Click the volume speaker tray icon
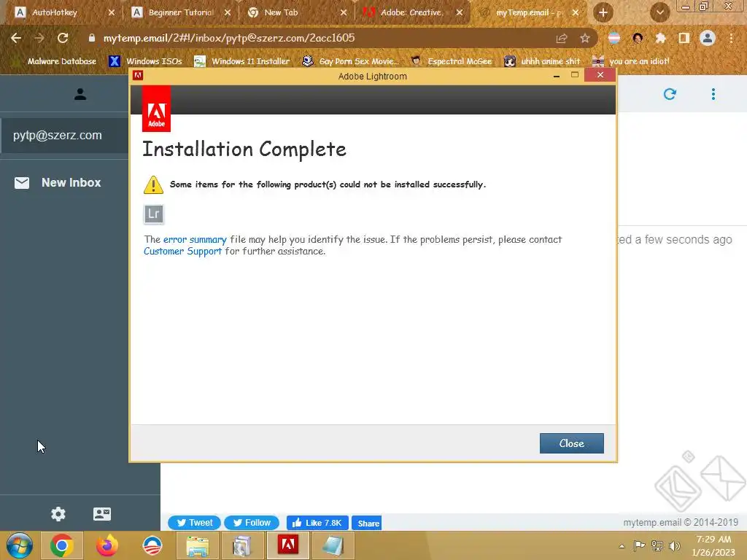 (674, 545)
